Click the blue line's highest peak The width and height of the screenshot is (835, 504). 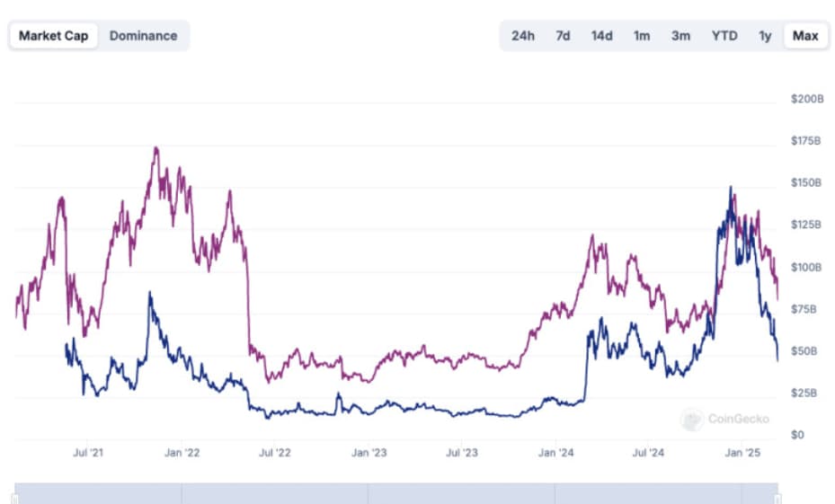click(731, 188)
